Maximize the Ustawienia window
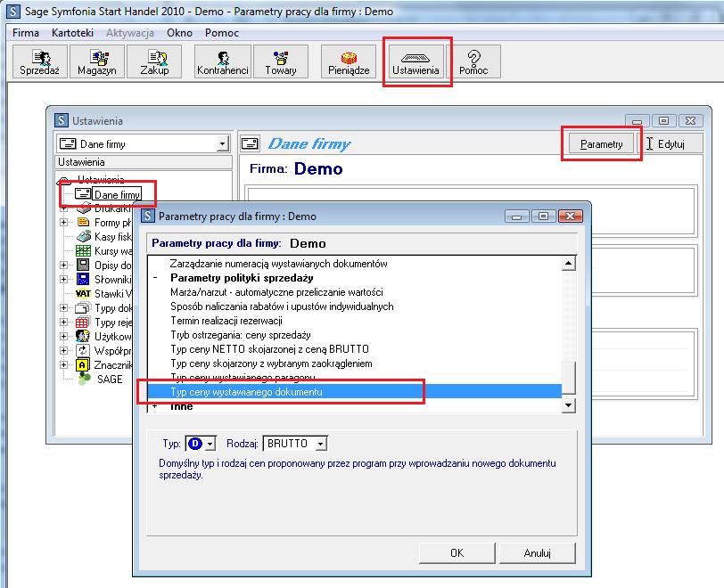This screenshot has height=588, width=724. pos(663,121)
